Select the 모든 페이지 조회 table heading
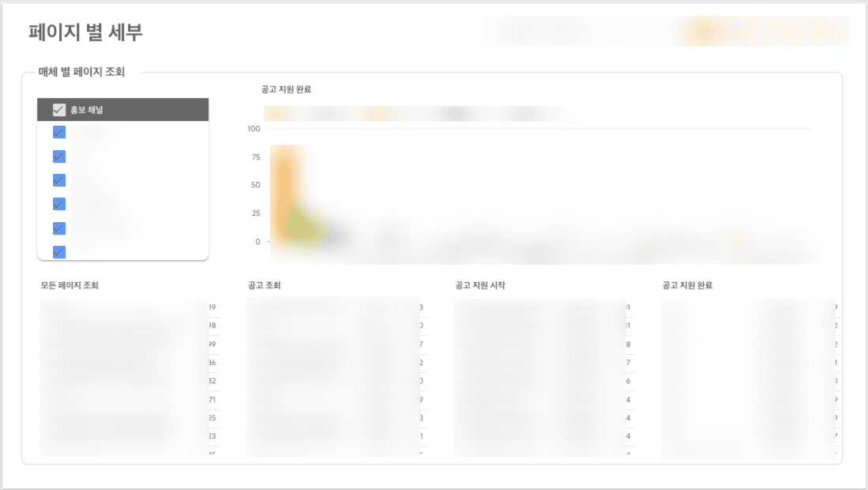This screenshot has width=868, height=490. click(70, 285)
